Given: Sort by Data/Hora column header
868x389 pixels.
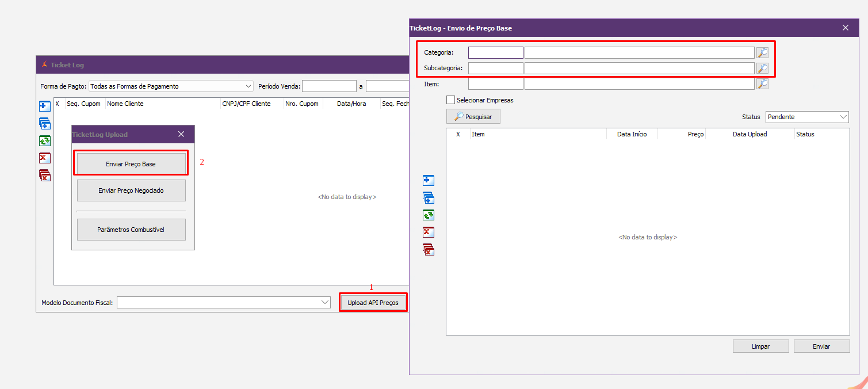Looking at the screenshot, I should [x=351, y=104].
